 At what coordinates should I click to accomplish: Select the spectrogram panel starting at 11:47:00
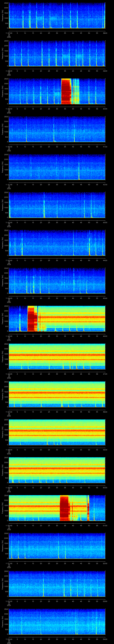click(57, 394)
